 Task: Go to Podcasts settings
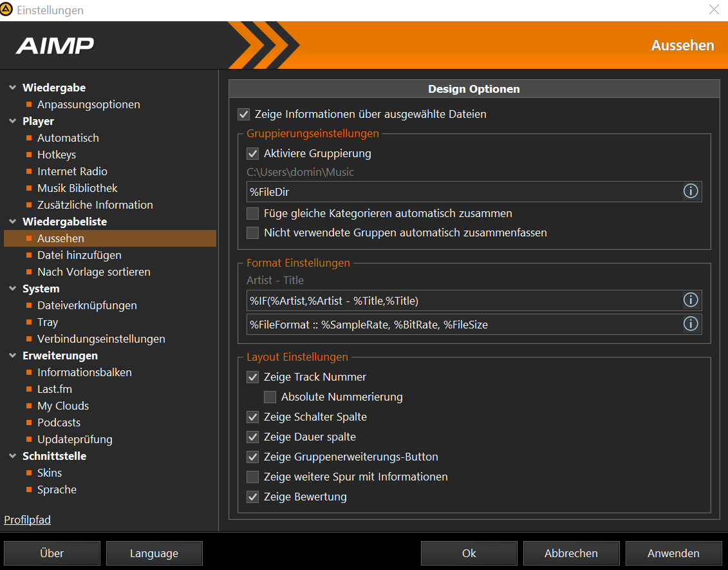pyautogui.click(x=59, y=423)
